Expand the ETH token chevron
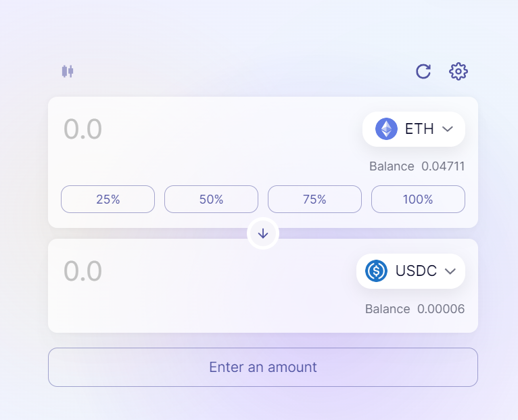This screenshot has width=518, height=420. (x=447, y=129)
